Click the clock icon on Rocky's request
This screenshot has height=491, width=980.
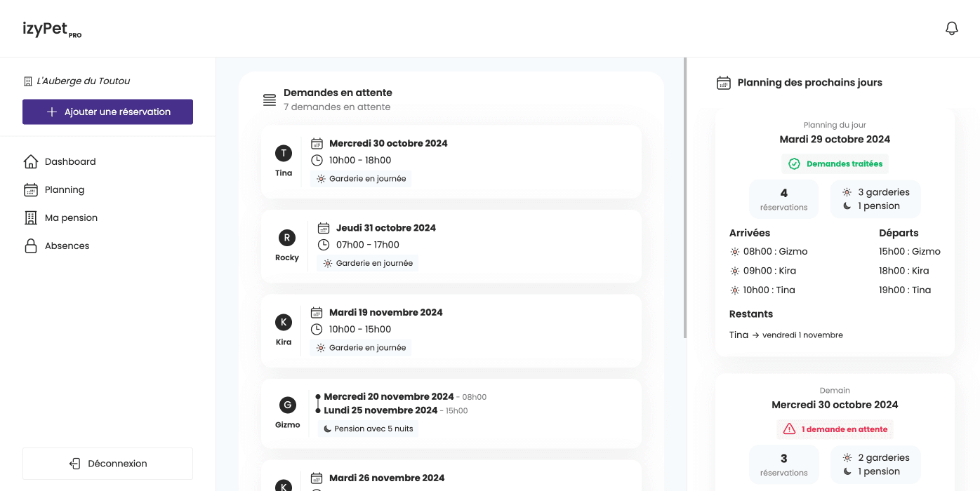(323, 245)
